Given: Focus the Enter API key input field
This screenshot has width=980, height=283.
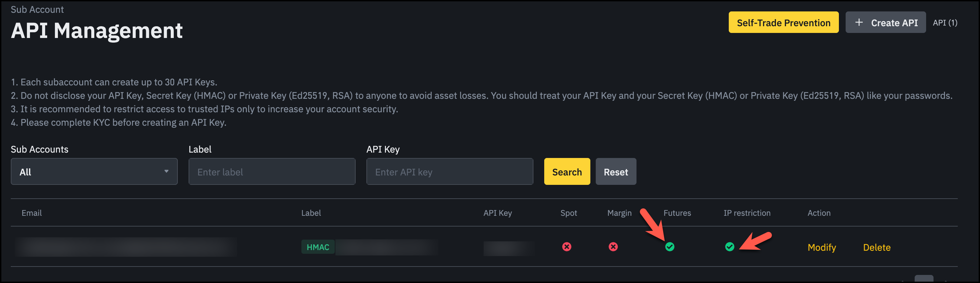Looking at the screenshot, I should [449, 172].
